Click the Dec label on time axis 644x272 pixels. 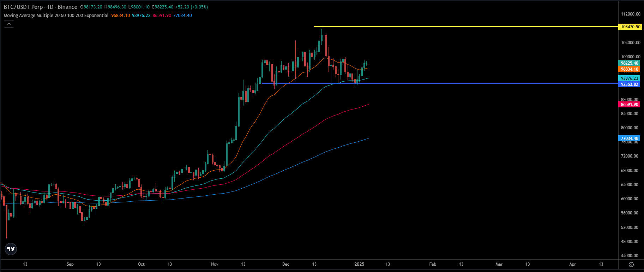click(x=286, y=264)
